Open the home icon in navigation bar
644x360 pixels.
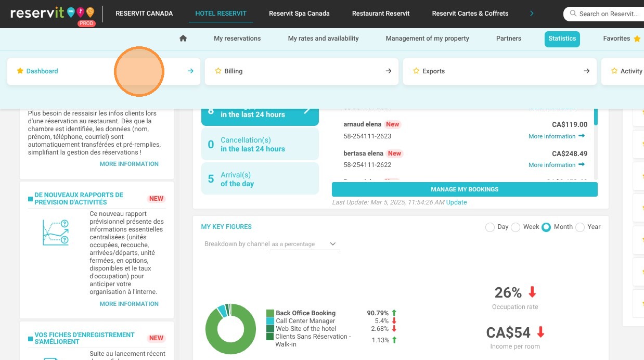point(183,38)
